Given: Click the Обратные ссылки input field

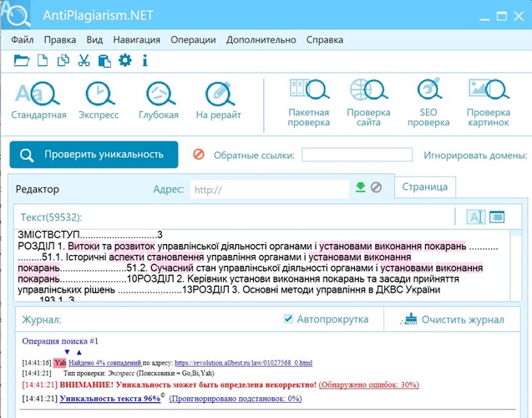Looking at the screenshot, I should [x=357, y=155].
